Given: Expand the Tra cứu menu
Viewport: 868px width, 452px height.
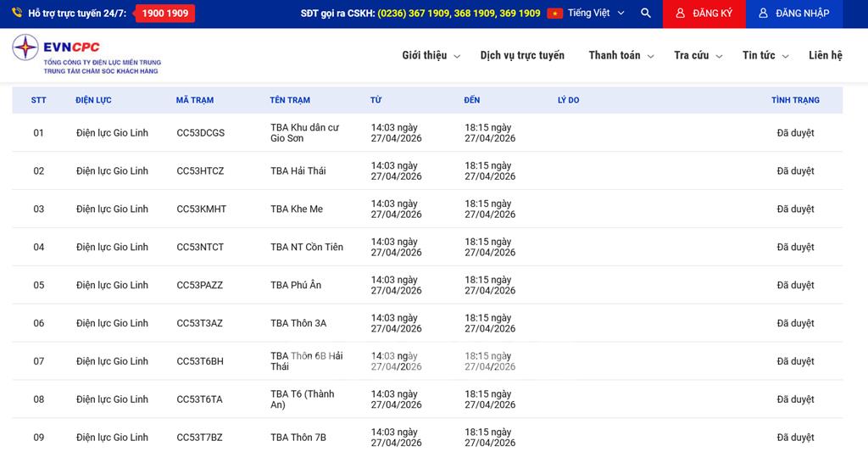Looking at the screenshot, I should [698, 55].
